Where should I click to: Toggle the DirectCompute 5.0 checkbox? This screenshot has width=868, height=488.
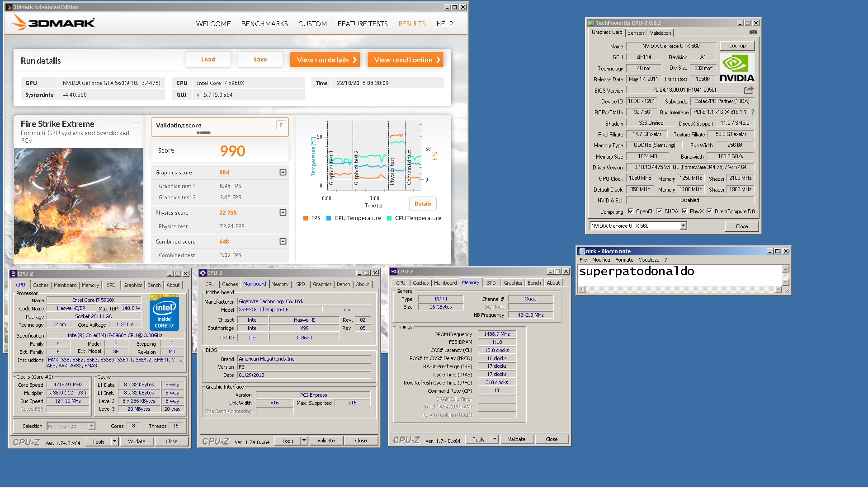pos(709,211)
